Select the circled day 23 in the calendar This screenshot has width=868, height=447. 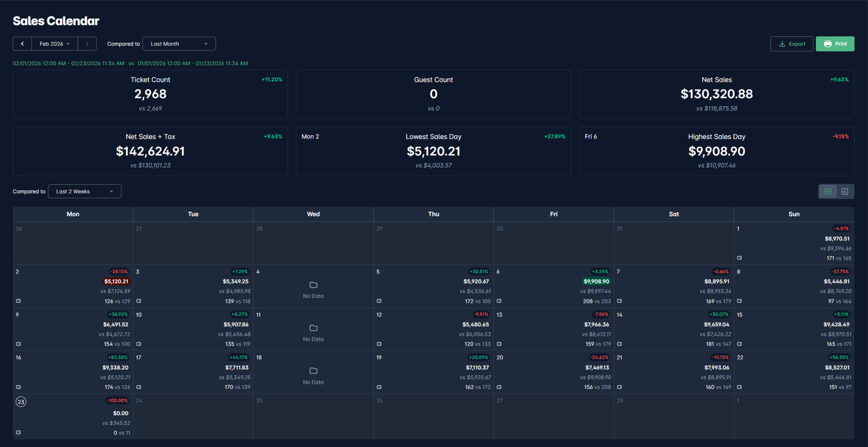[21, 402]
